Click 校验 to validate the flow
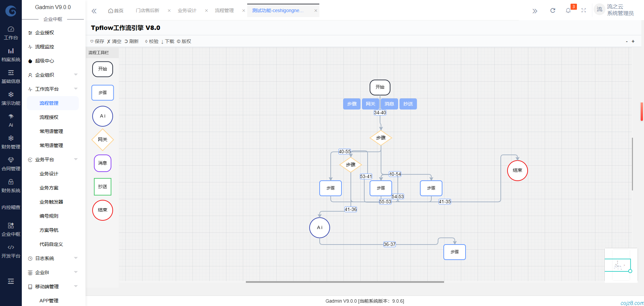This screenshot has width=644, height=306. [152, 41]
